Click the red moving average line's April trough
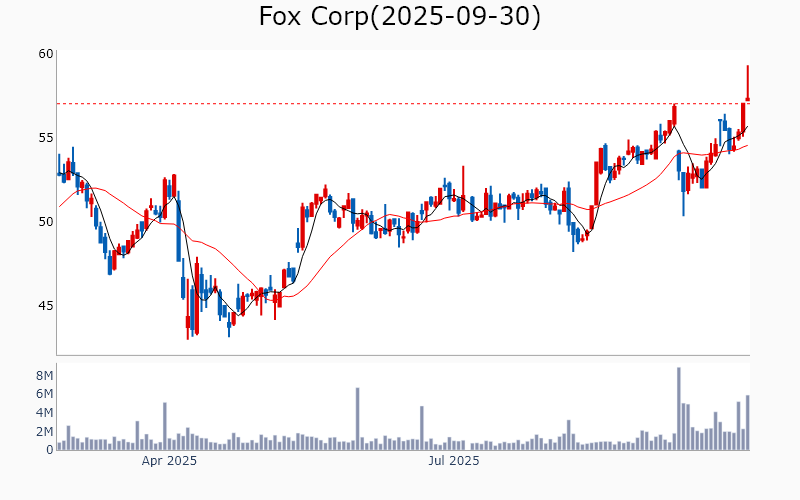This screenshot has height=500, width=800. (x=285, y=296)
